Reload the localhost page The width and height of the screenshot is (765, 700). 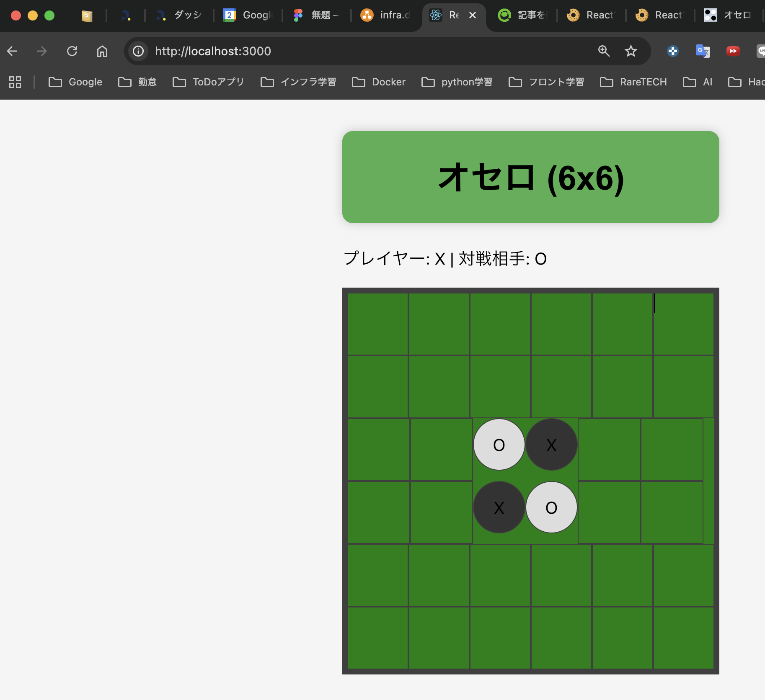coord(72,51)
